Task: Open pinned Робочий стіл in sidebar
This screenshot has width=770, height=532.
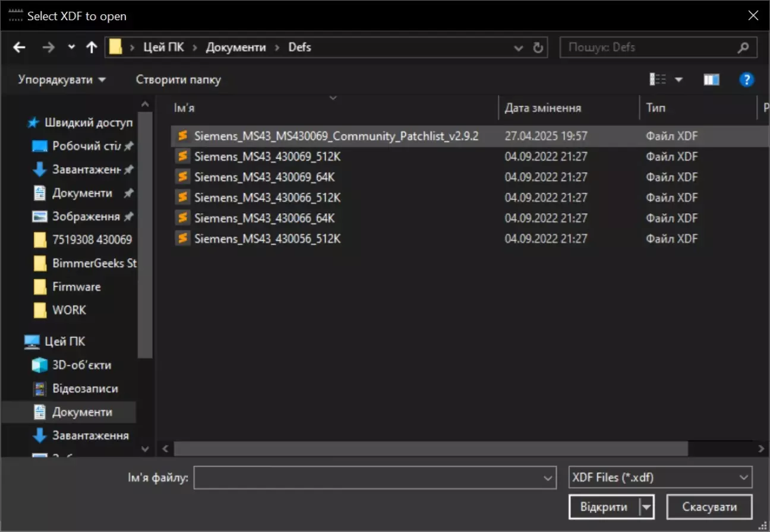Action: click(x=83, y=146)
